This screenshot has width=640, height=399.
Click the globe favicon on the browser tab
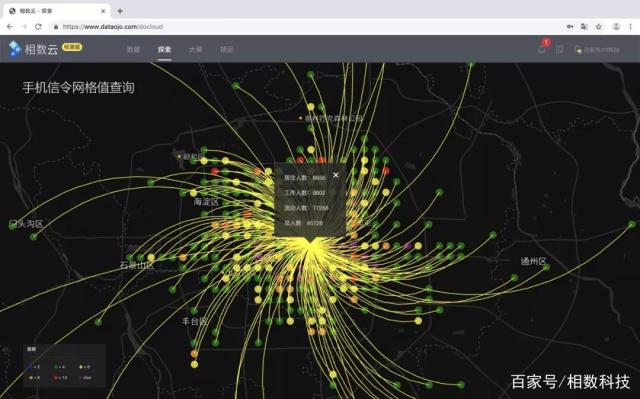(12, 11)
